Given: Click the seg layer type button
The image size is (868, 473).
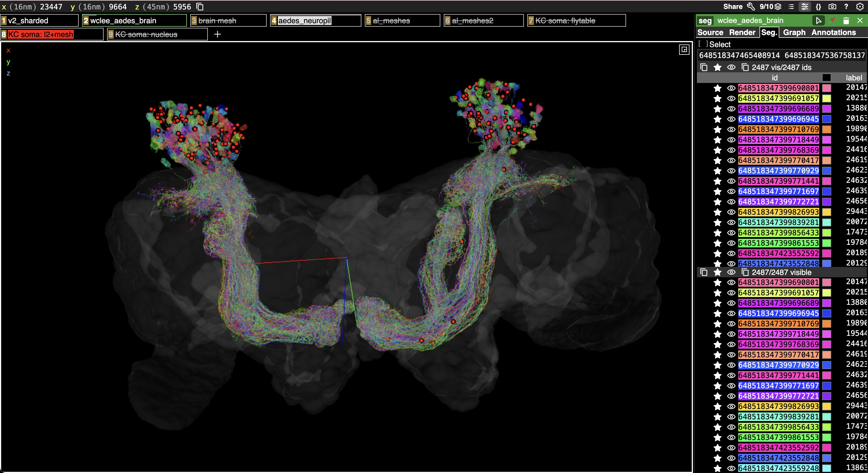Looking at the screenshot, I should [705, 21].
